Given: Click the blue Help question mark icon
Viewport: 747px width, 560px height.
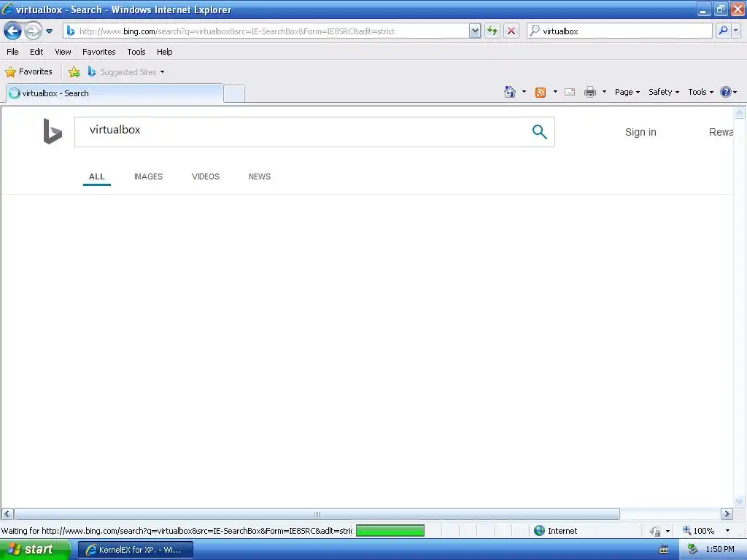Looking at the screenshot, I should 726,92.
